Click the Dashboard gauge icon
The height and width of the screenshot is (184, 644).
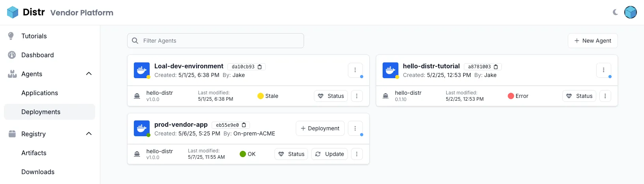click(12, 55)
